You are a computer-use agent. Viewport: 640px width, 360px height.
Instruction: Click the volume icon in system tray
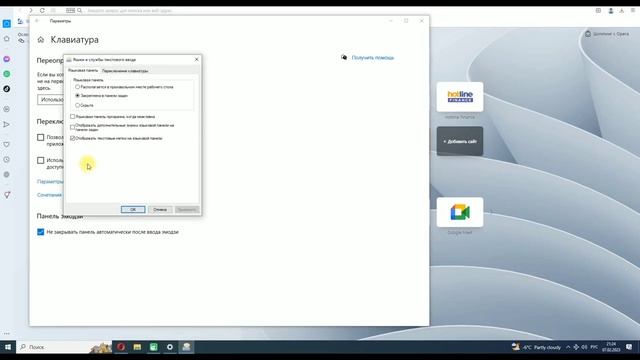[x=584, y=347]
